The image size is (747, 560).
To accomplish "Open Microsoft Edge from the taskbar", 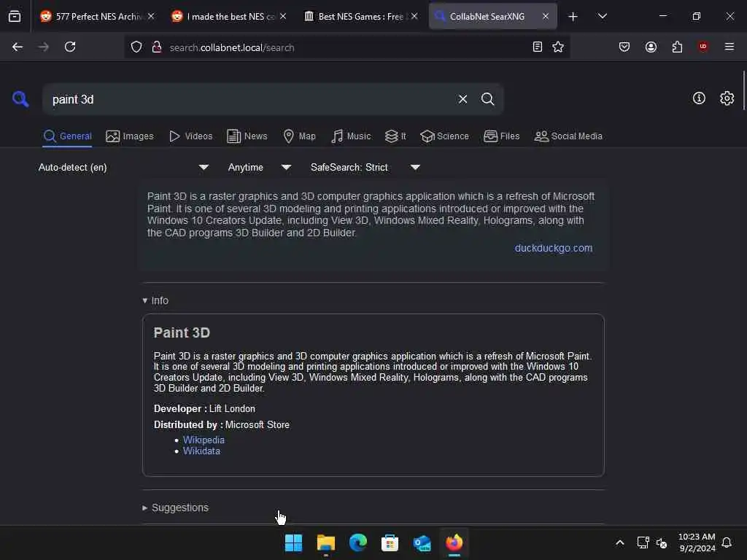I will click(357, 542).
